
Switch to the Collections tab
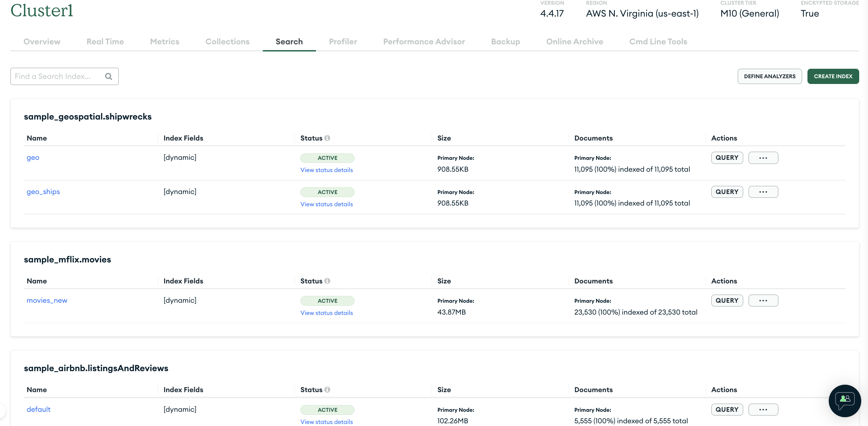(227, 42)
